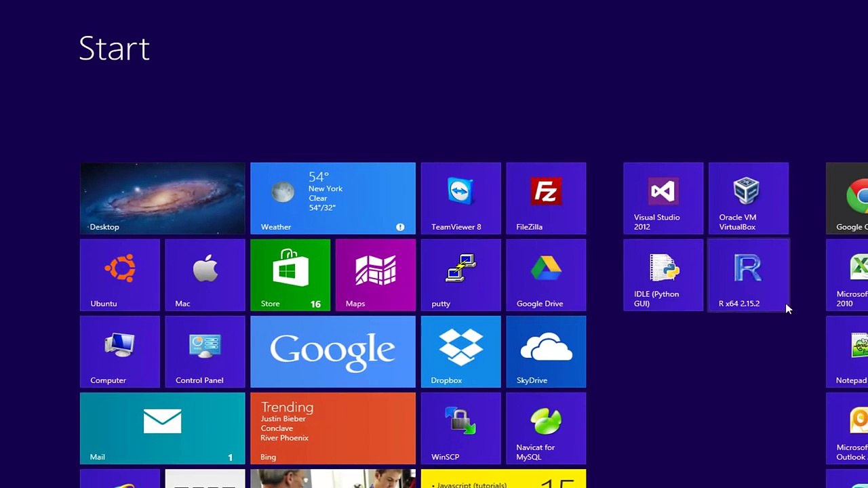868x488 pixels.
Task: Open the Mac tile with Apple logo
Action: pyautogui.click(x=205, y=275)
